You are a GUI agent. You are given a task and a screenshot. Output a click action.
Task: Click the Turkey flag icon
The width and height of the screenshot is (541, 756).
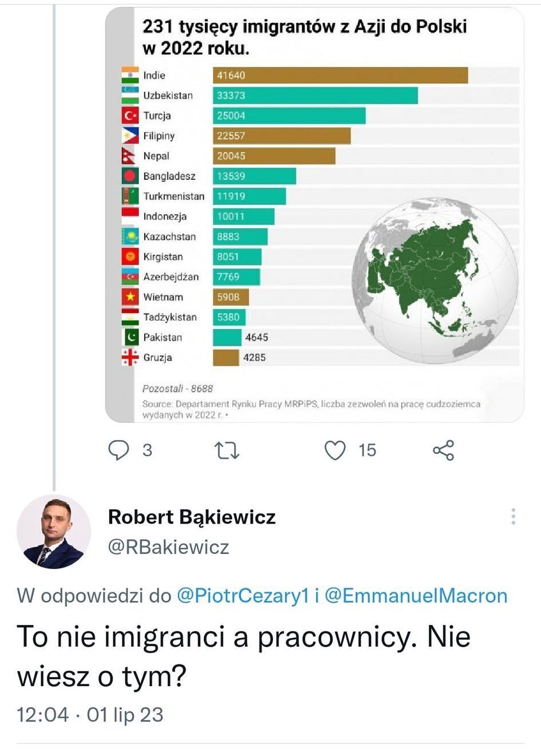point(130,116)
